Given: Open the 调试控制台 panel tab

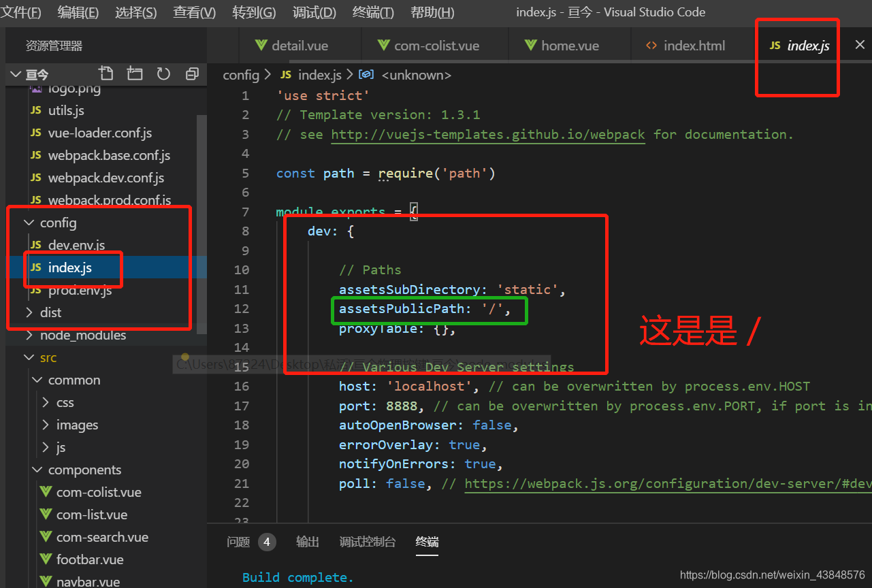Looking at the screenshot, I should click(x=368, y=542).
